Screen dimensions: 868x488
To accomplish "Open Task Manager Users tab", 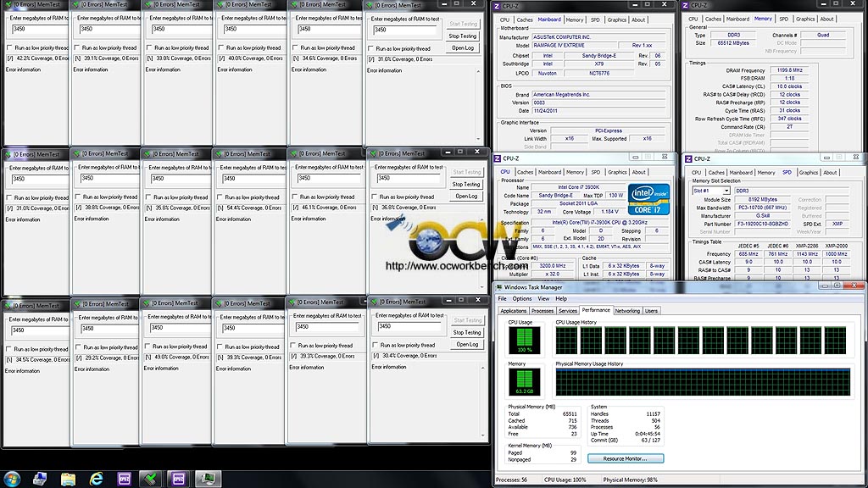I will pos(651,311).
